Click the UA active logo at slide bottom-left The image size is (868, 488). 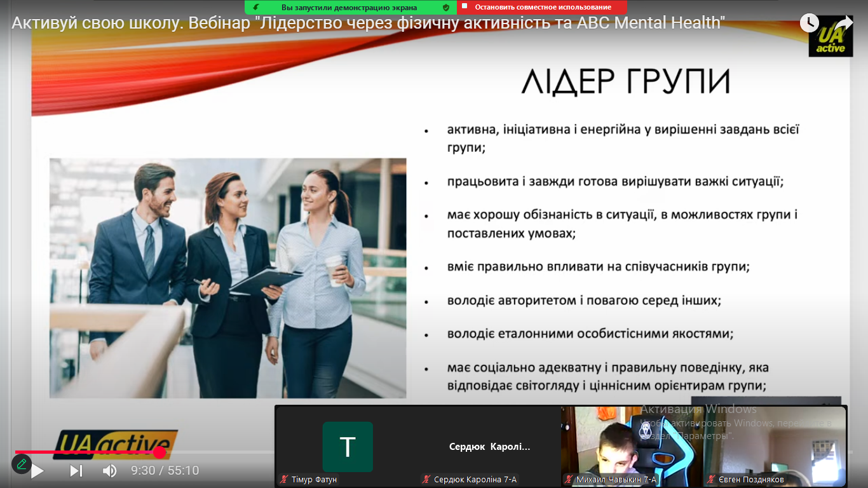pyautogui.click(x=114, y=444)
